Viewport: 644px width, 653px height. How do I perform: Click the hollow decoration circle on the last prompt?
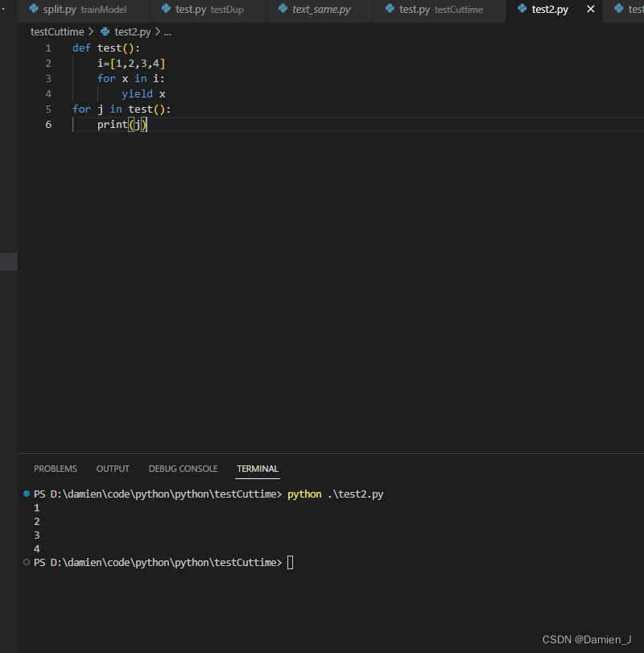(x=25, y=562)
